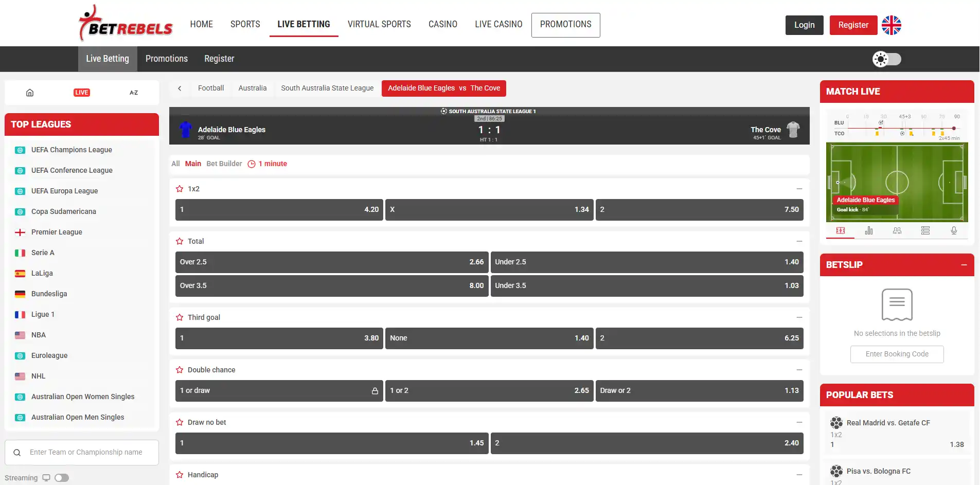The image size is (980, 485).
Task: Favorite the Total market star
Action: pos(180,241)
